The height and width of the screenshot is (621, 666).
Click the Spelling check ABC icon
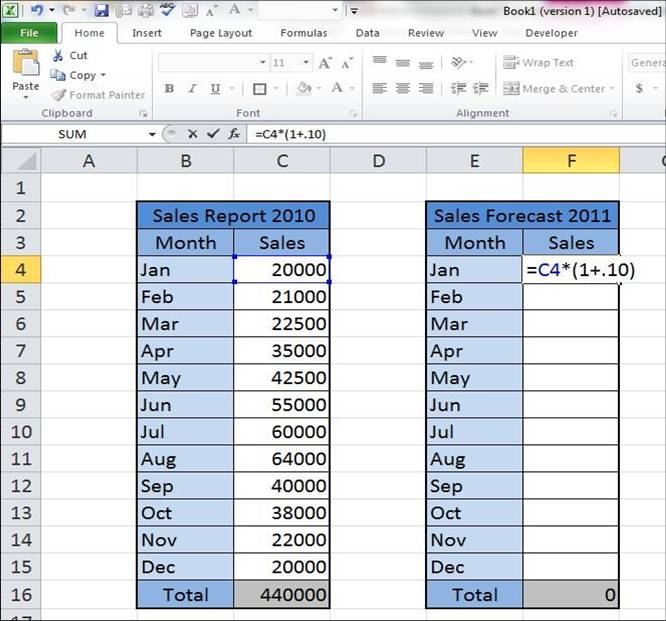(x=168, y=9)
